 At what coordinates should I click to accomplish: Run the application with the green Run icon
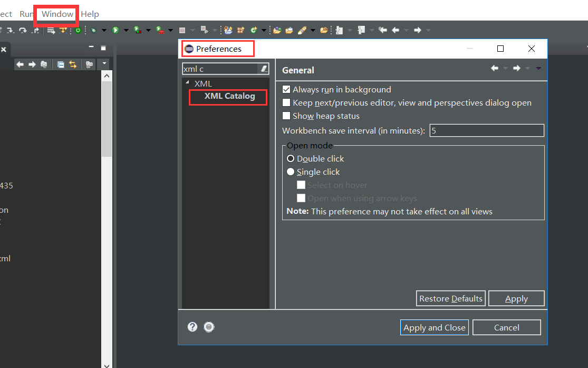pos(115,30)
